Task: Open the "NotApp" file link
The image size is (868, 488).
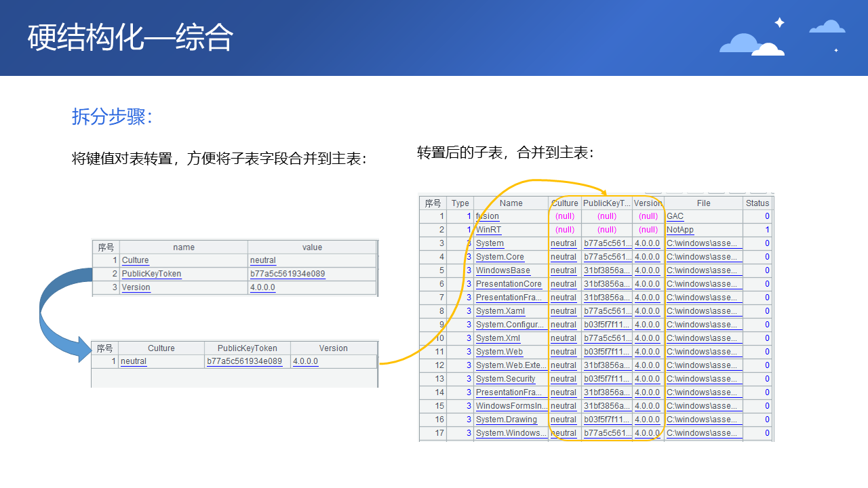Action: 680,230
